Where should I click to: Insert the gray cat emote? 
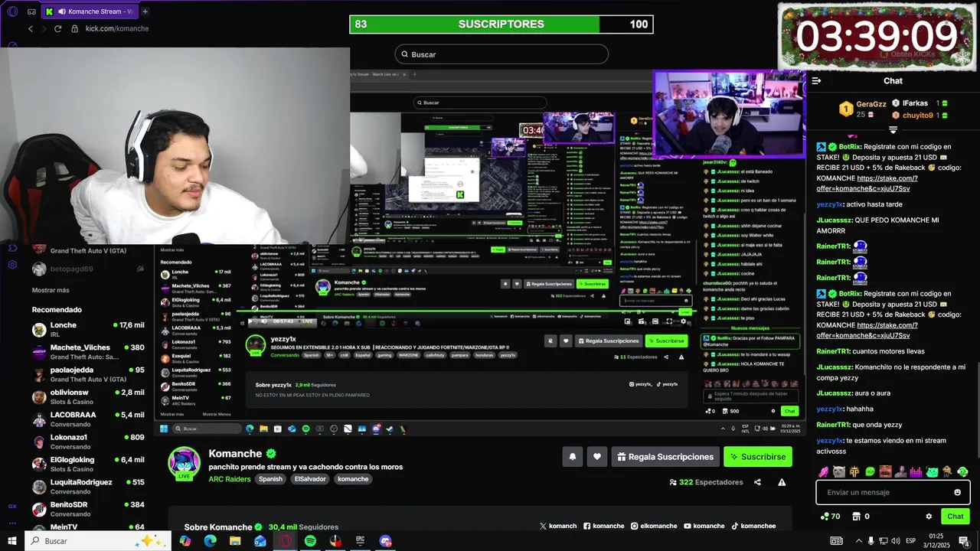839,471
